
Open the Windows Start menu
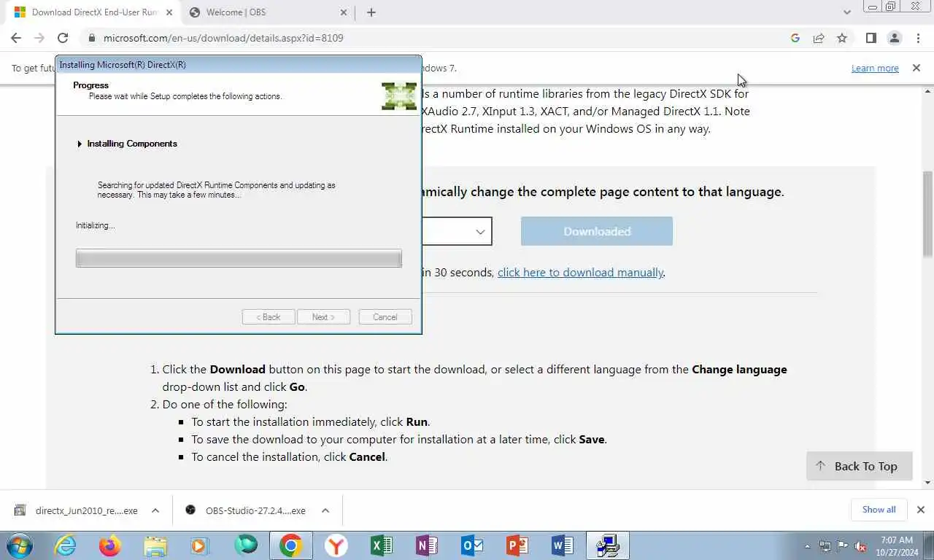[x=18, y=545]
